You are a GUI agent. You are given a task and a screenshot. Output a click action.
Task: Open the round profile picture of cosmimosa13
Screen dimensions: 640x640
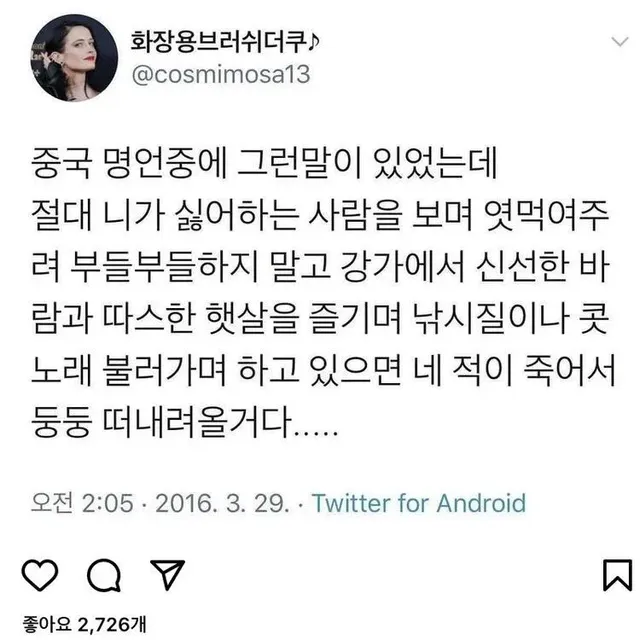click(x=74, y=58)
